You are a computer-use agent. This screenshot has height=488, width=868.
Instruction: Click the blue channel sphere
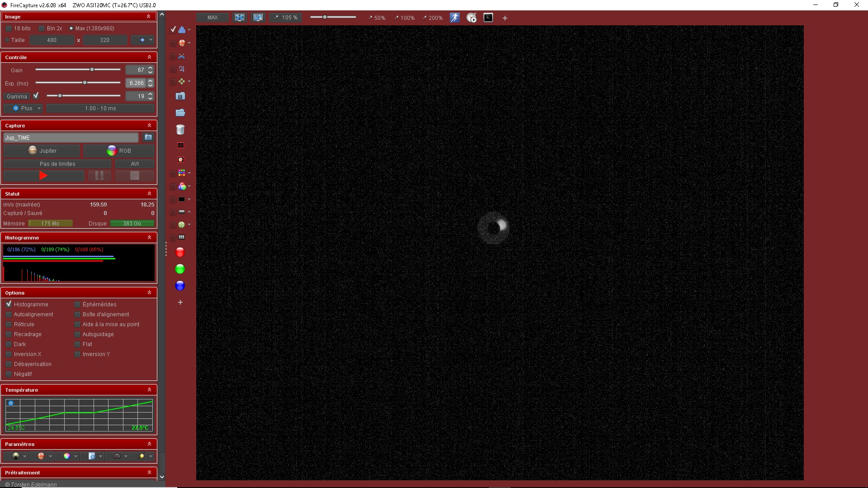[x=180, y=286]
